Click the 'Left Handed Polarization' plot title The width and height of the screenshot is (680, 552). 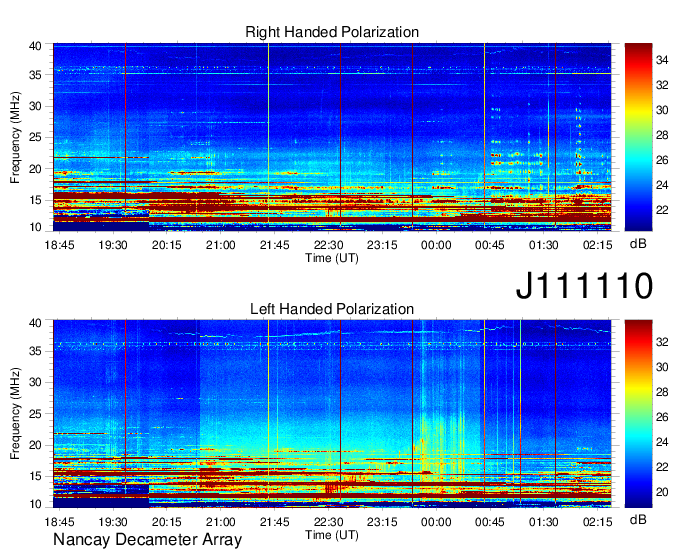[x=332, y=309]
